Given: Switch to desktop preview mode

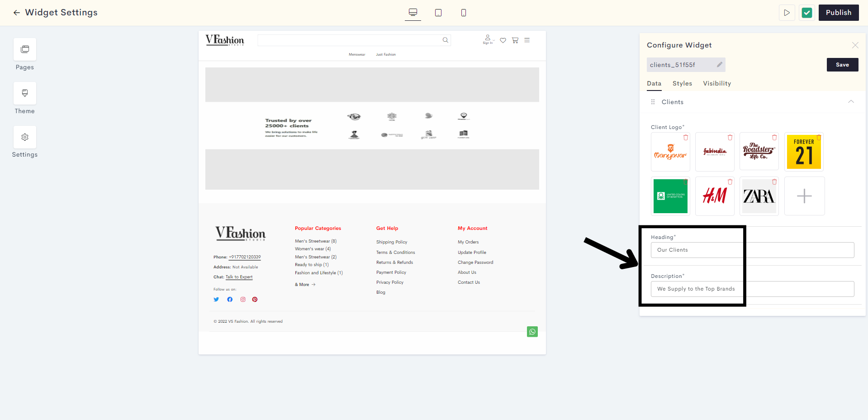Looking at the screenshot, I should click(413, 12).
